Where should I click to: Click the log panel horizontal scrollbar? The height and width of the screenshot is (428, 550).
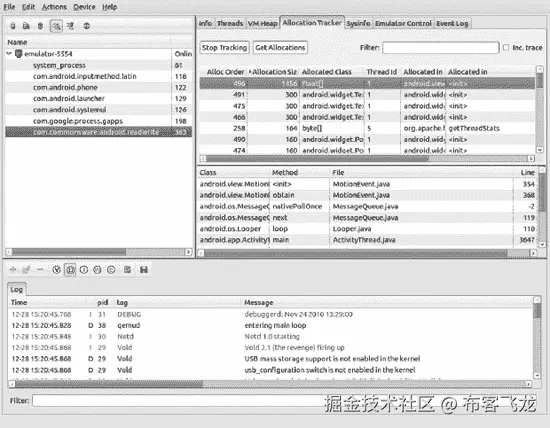(269, 384)
